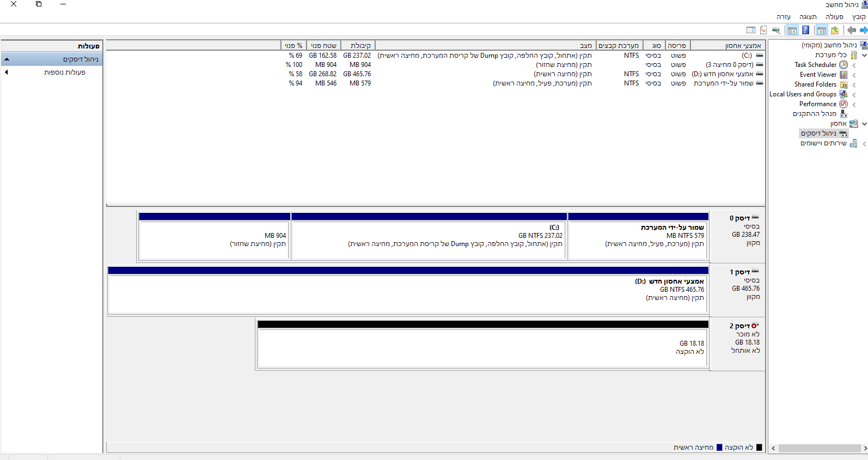
Task: Toggle the Show/Hide Console Tree toolbar button
Action: 822,30
